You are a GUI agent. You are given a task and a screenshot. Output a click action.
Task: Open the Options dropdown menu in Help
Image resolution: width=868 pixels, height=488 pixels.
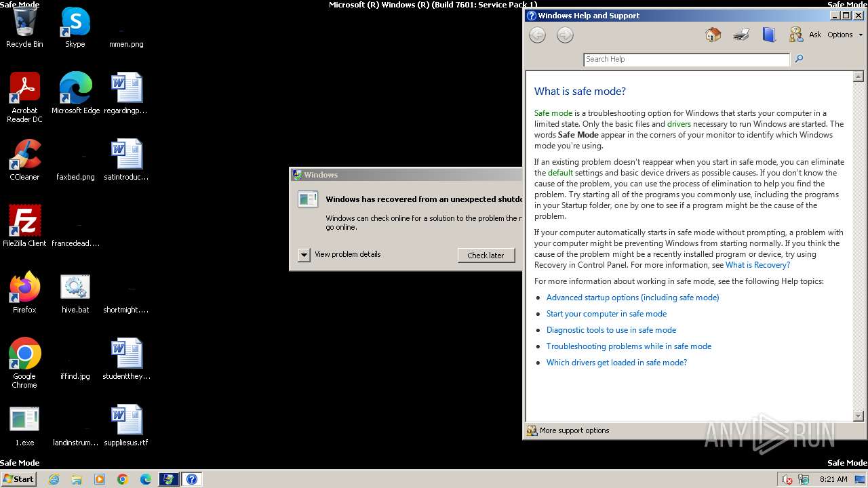pos(845,35)
